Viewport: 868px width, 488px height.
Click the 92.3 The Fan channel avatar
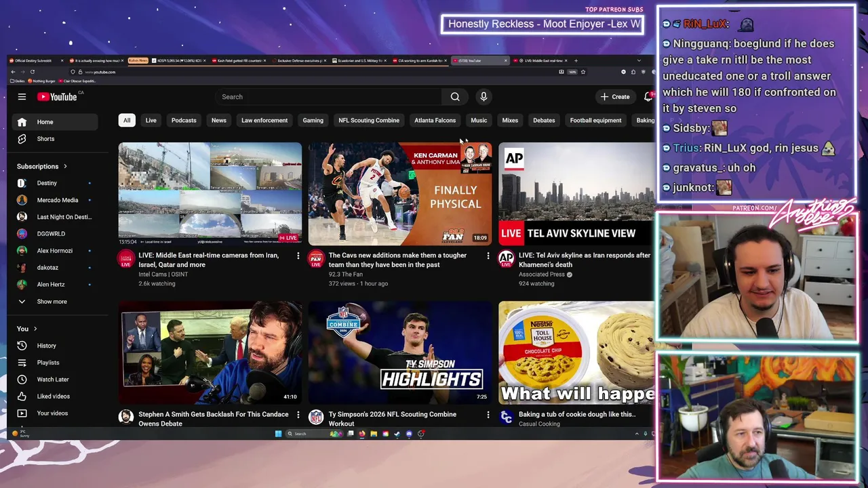coord(316,258)
